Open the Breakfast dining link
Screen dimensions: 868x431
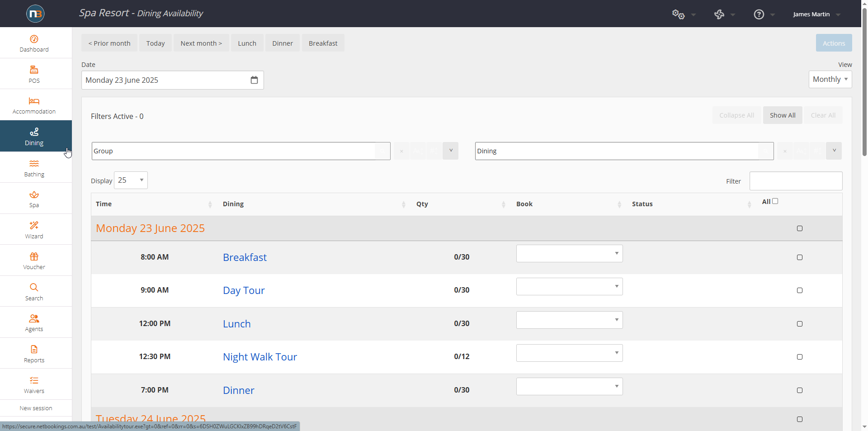coord(245,257)
